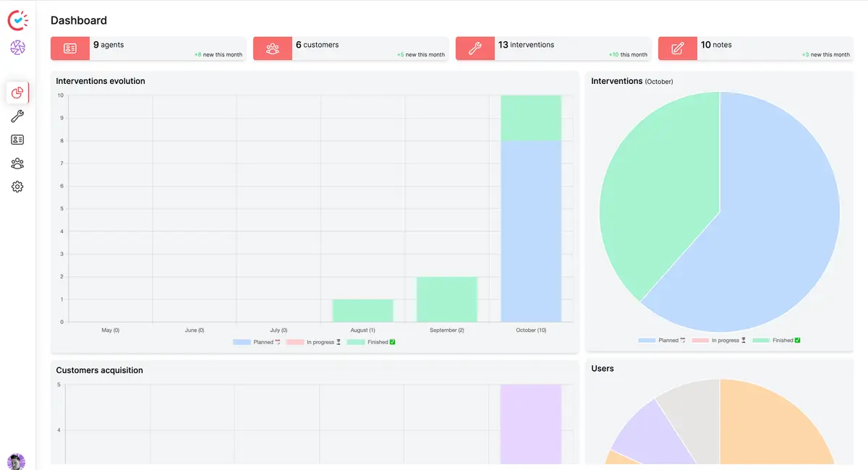Click the app logo in the sidebar
The height and width of the screenshot is (470, 868).
coord(18,21)
